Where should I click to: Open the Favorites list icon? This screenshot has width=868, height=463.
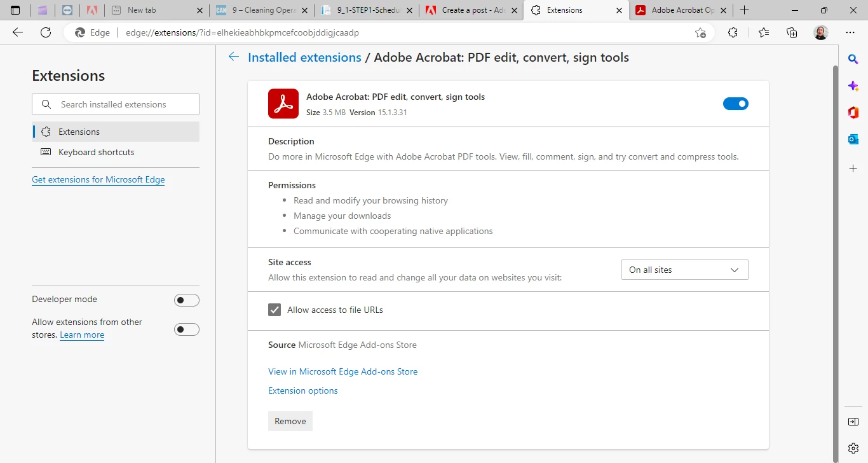(763, 32)
